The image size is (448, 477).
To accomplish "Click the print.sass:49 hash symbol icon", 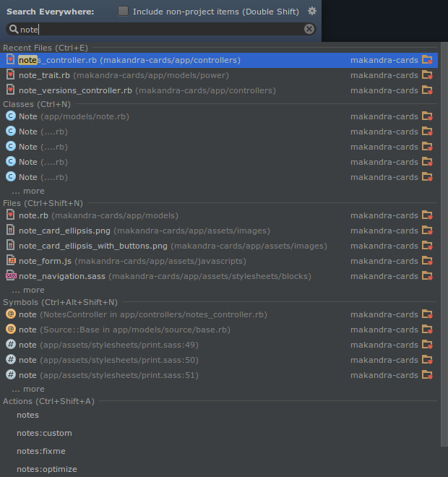I will [11, 345].
